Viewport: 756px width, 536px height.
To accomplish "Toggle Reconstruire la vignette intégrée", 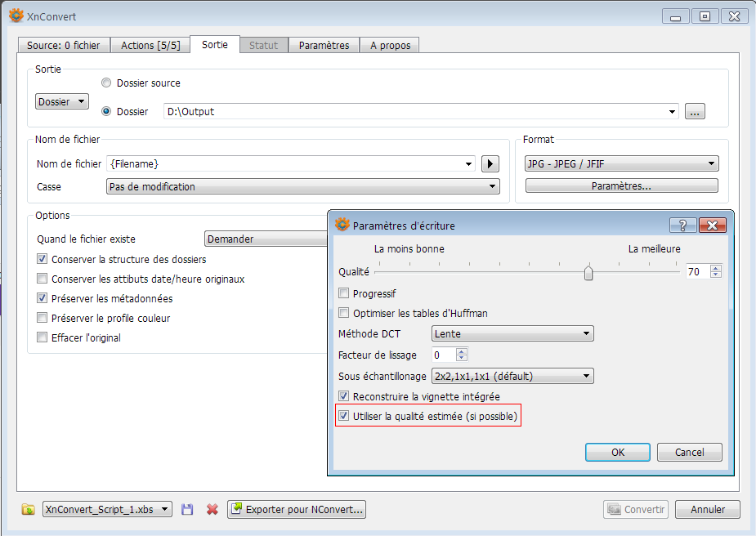I will 344,396.
